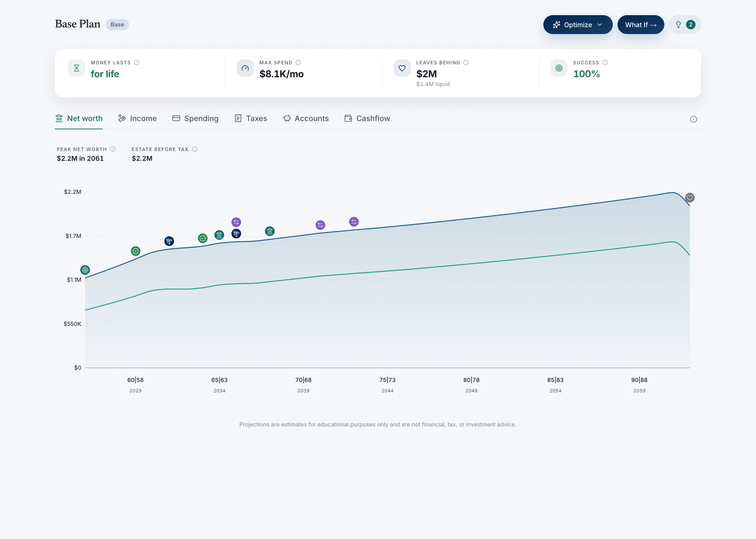Viewport: 756px width, 539px height.
Task: Click the heart marker at chart end
Action: 689,198
